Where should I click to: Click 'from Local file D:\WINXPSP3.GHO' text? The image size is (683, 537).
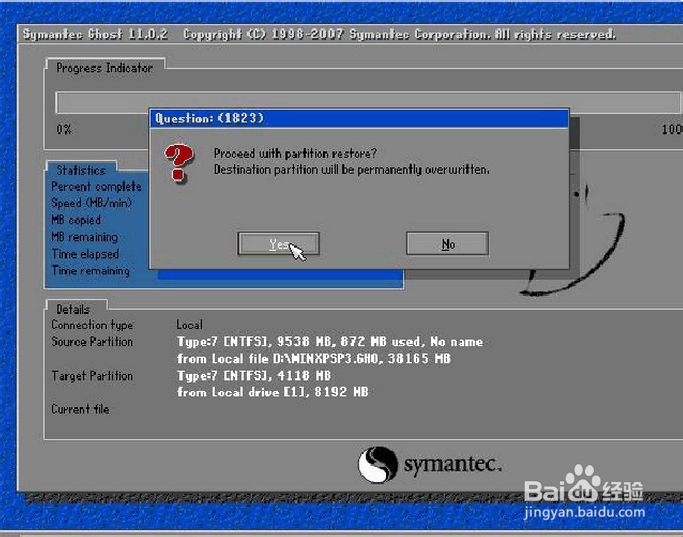pos(314,358)
